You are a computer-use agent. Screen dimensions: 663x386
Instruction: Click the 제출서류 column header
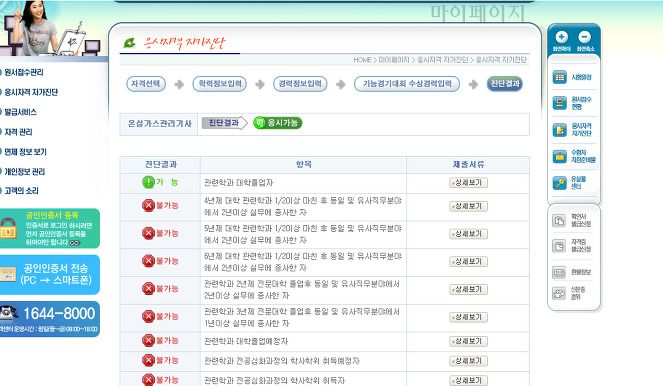coord(468,164)
